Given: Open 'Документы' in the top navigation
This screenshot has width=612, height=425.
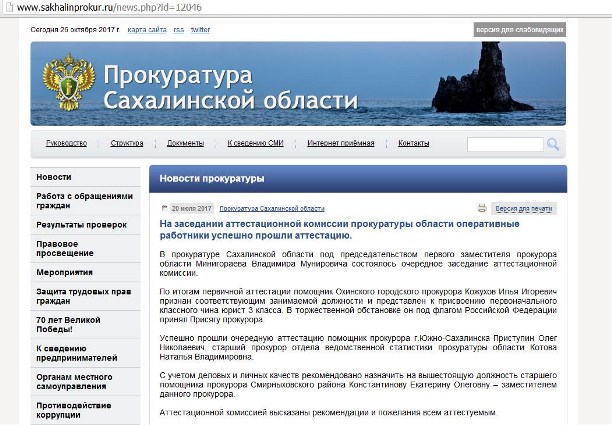Looking at the screenshot, I should tap(185, 143).
